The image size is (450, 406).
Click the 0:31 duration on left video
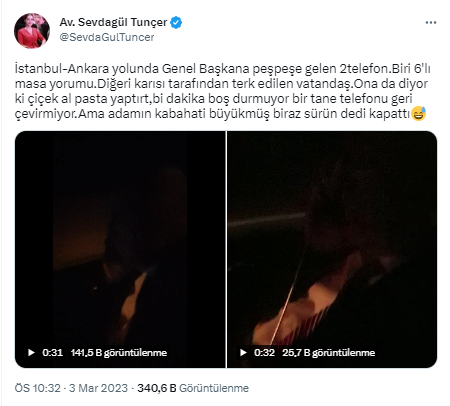(x=52, y=353)
